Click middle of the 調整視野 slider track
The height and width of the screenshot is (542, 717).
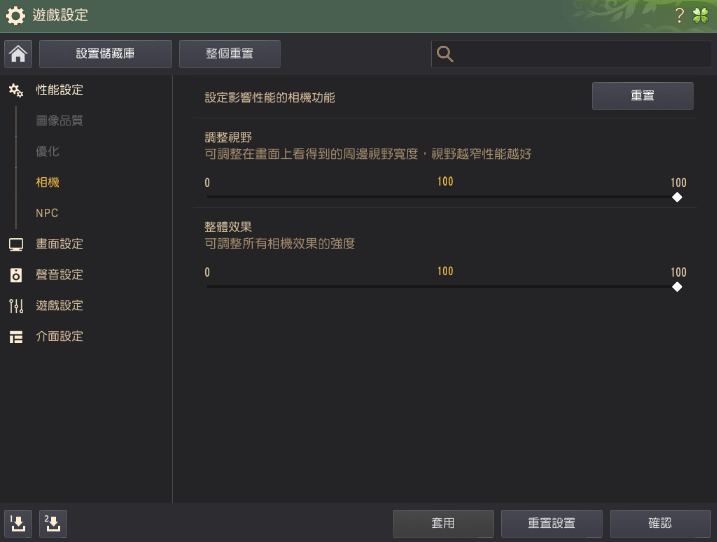click(x=442, y=197)
